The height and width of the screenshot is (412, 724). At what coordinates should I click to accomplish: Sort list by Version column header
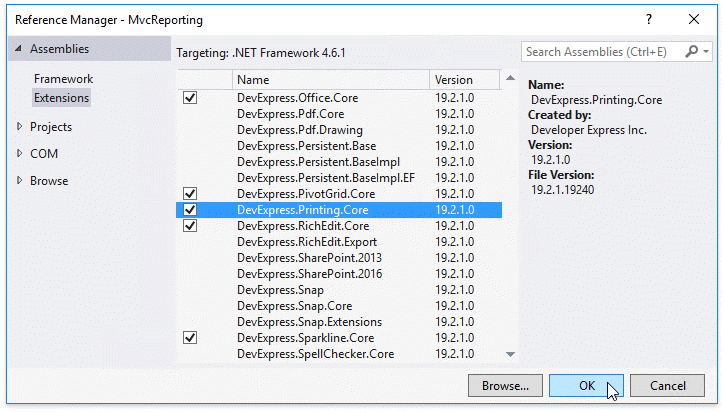point(464,79)
